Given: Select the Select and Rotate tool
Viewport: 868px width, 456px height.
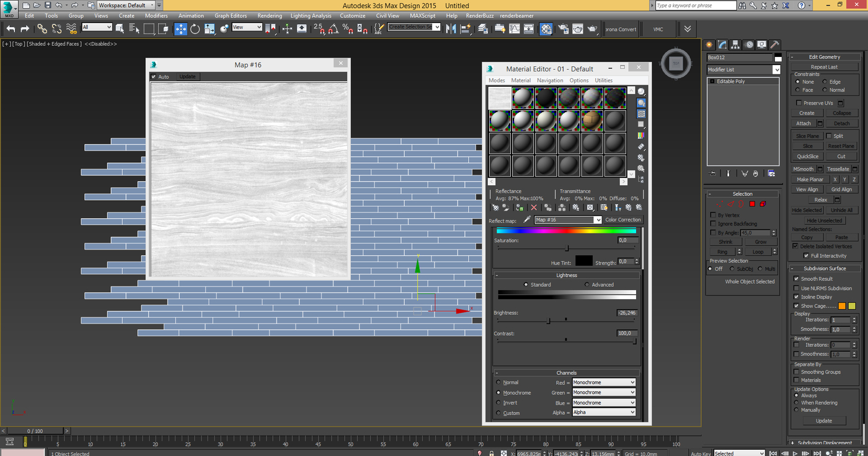Looking at the screenshot, I should point(195,29).
